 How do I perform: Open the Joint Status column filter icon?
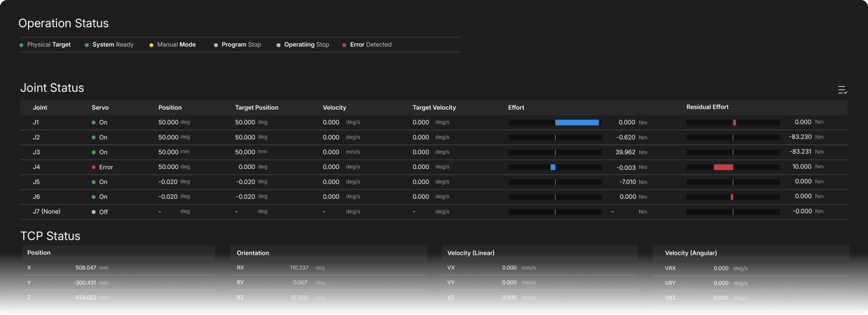coord(842,90)
